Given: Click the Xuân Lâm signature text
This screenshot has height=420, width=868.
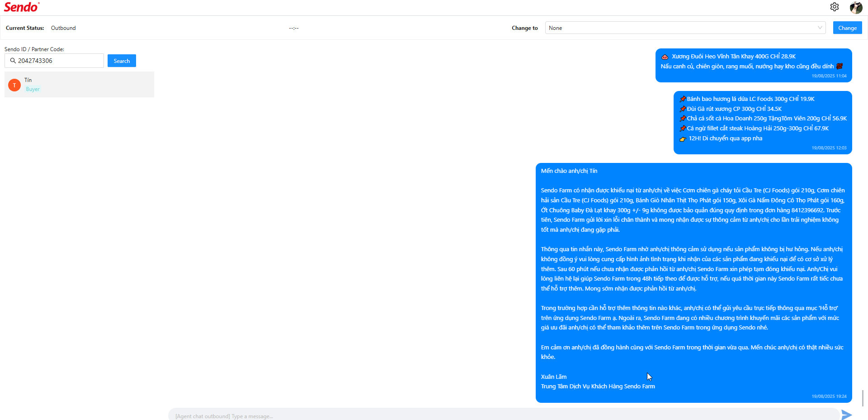Looking at the screenshot, I should (554, 377).
